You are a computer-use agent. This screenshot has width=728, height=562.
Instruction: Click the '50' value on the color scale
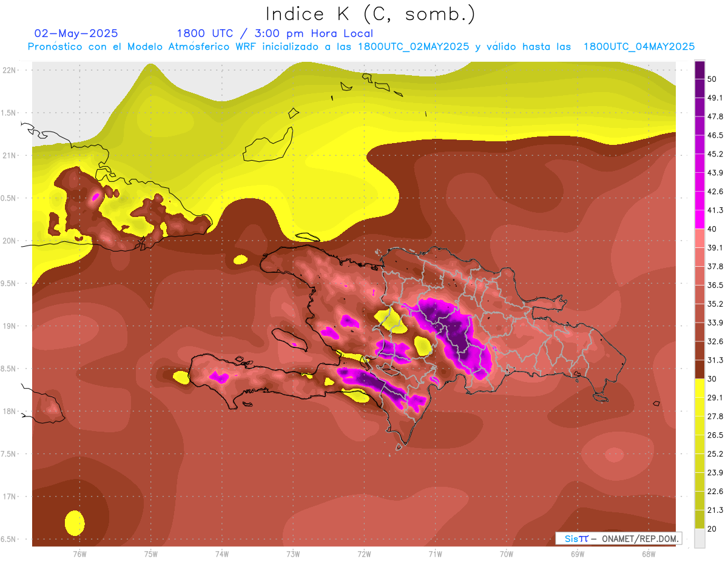pyautogui.click(x=712, y=79)
